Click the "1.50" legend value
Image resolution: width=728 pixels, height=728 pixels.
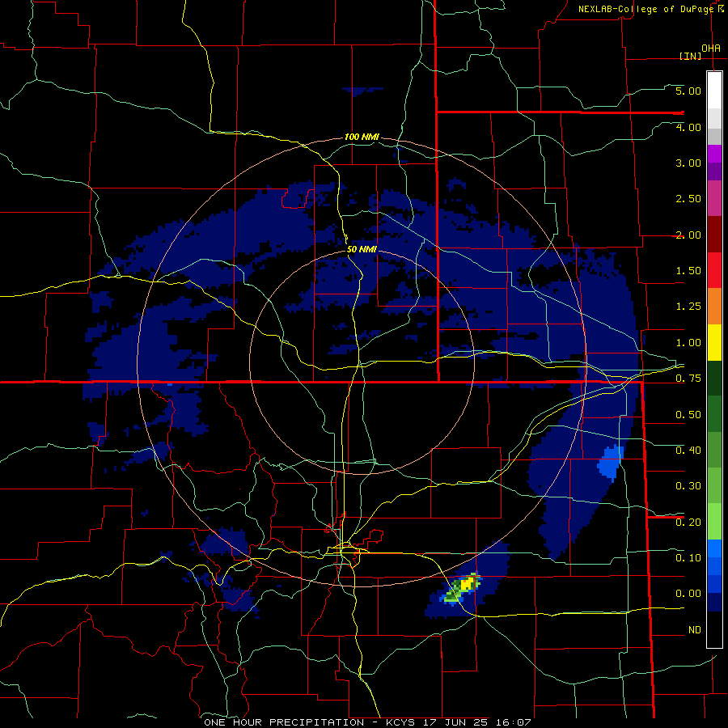[688, 271]
